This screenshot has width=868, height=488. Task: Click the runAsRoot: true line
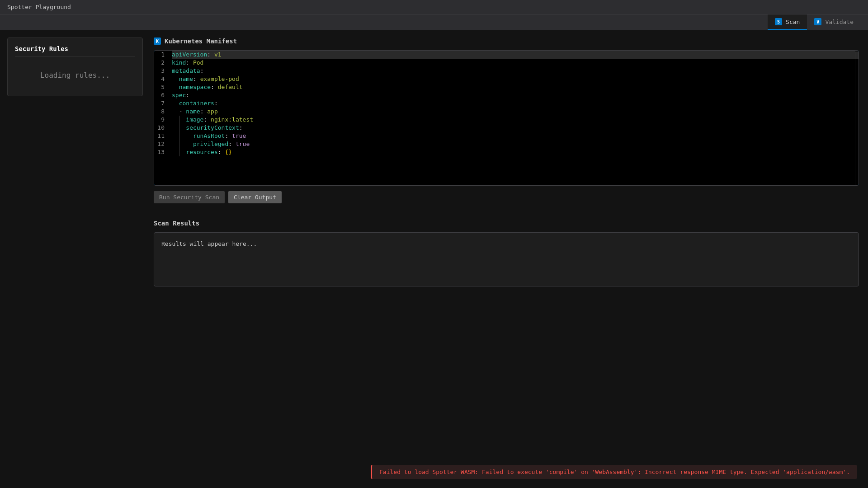coord(219,136)
